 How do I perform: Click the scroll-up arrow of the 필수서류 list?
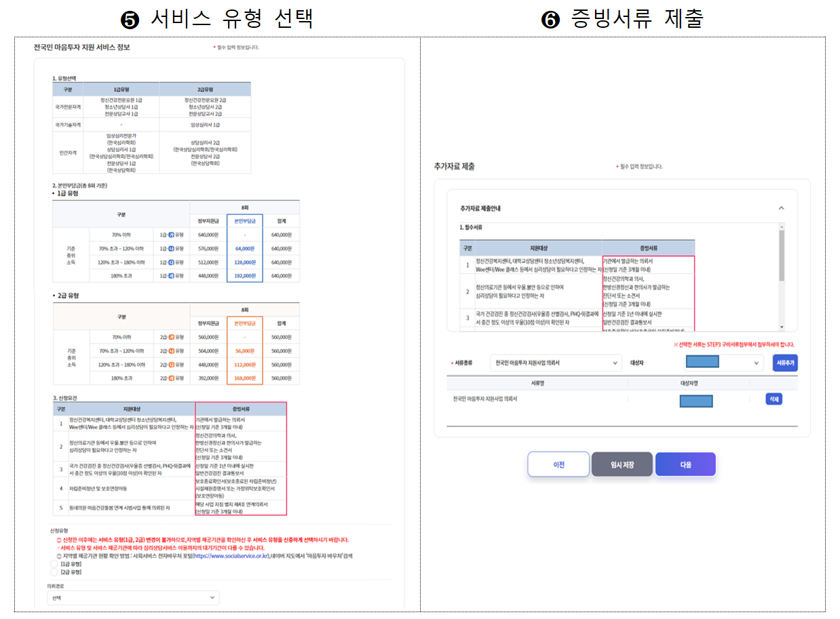[782, 227]
